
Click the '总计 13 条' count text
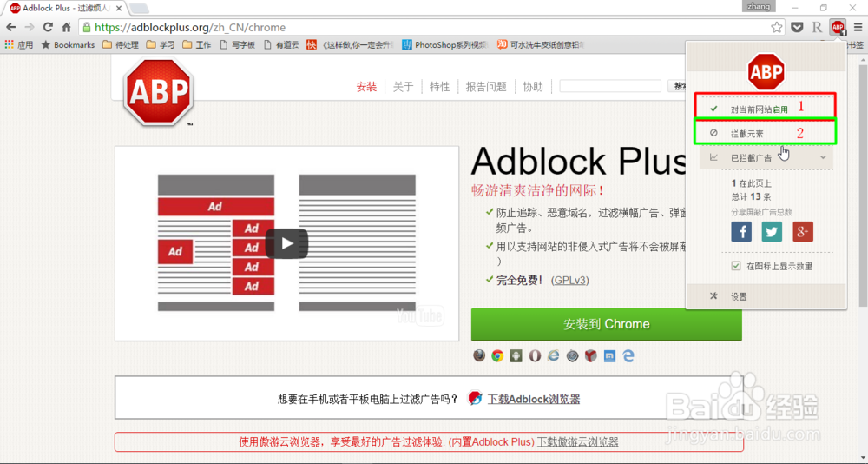click(751, 196)
